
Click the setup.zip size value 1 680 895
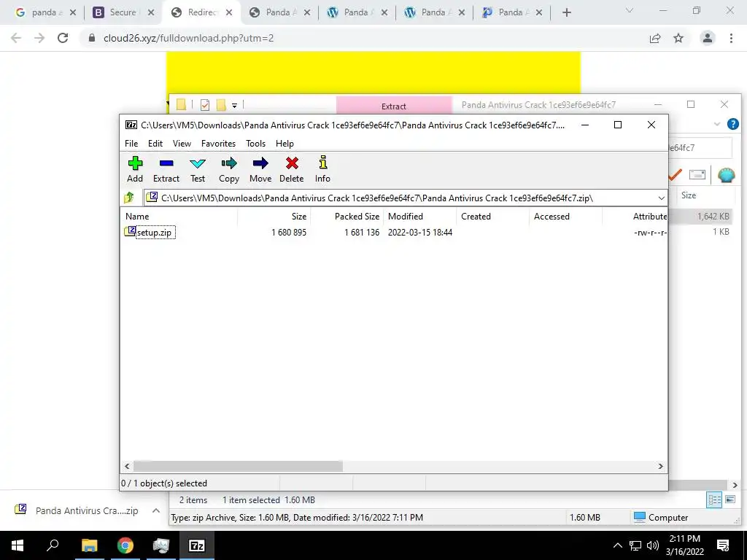[x=289, y=233]
